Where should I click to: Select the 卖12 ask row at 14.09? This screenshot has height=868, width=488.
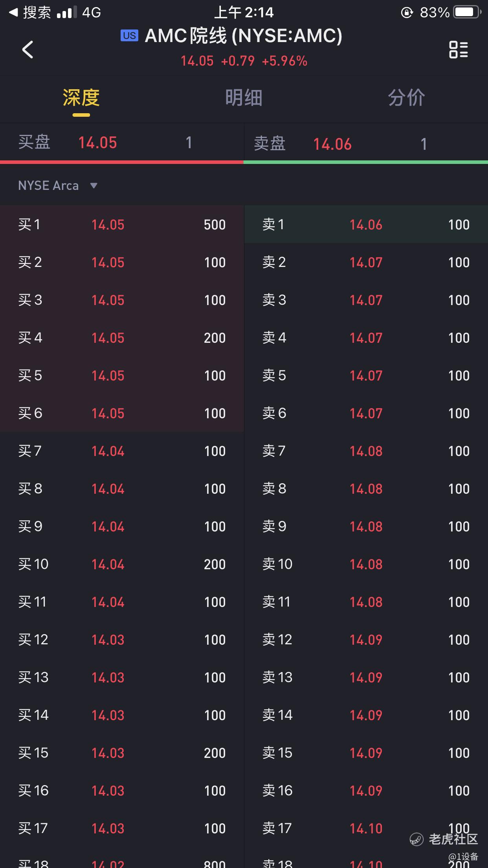coord(366,640)
